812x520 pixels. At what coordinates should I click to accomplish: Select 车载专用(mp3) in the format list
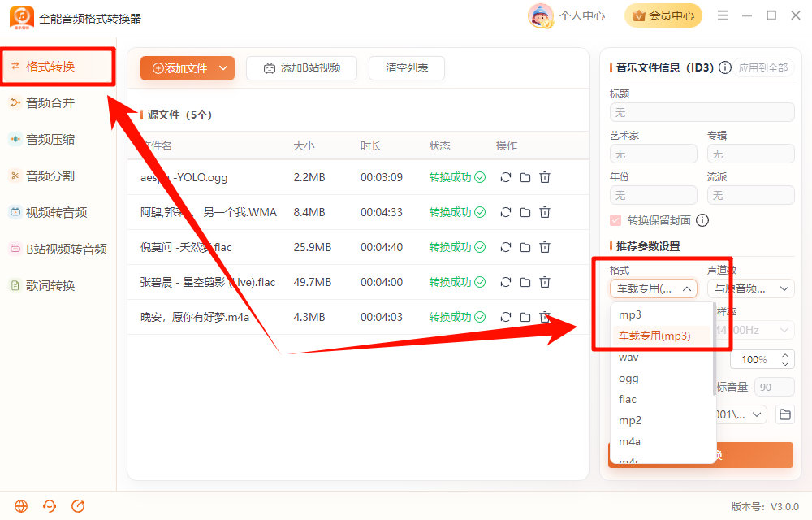pos(663,336)
